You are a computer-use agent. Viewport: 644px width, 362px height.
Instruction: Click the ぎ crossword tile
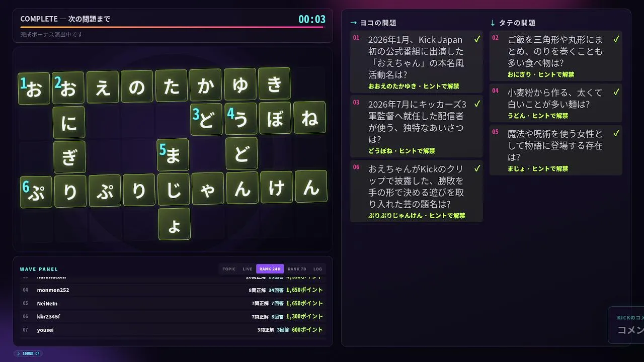click(x=69, y=157)
